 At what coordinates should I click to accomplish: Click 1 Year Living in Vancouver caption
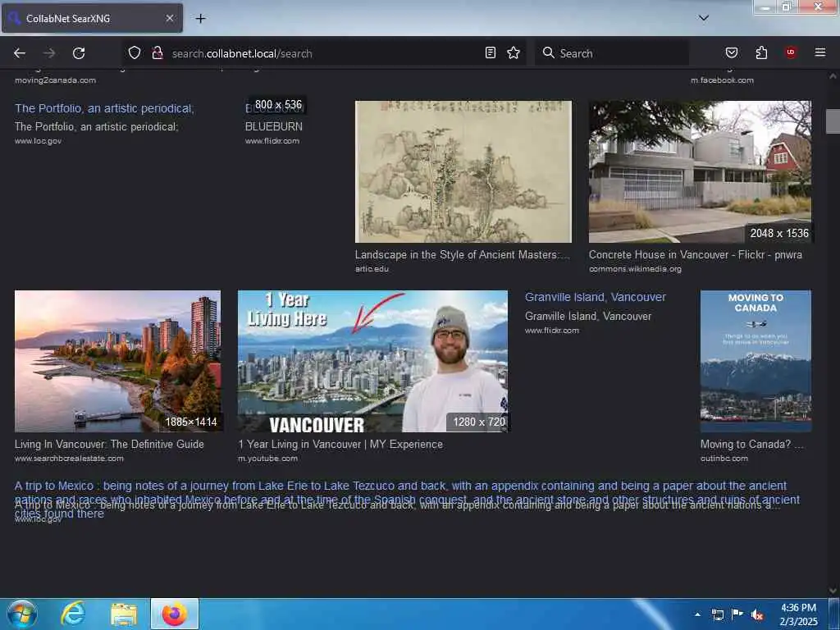[340, 444]
